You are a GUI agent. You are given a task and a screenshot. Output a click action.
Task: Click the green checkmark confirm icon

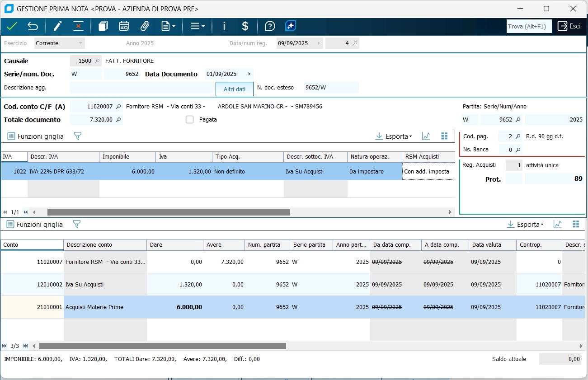pos(12,26)
